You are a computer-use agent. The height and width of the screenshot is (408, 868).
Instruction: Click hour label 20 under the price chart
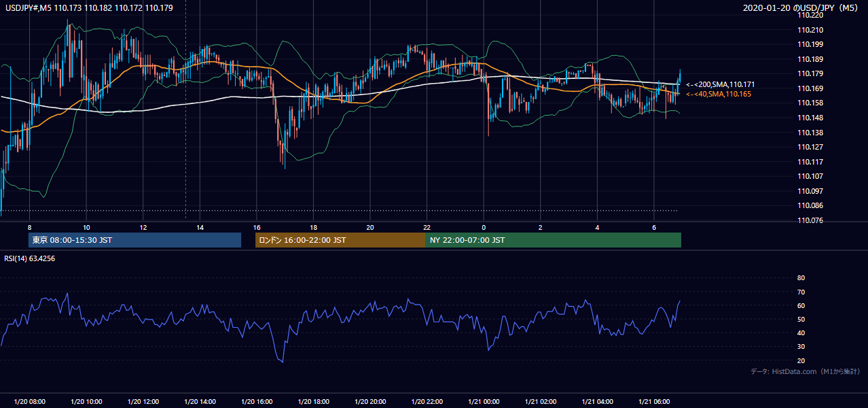coord(369,227)
